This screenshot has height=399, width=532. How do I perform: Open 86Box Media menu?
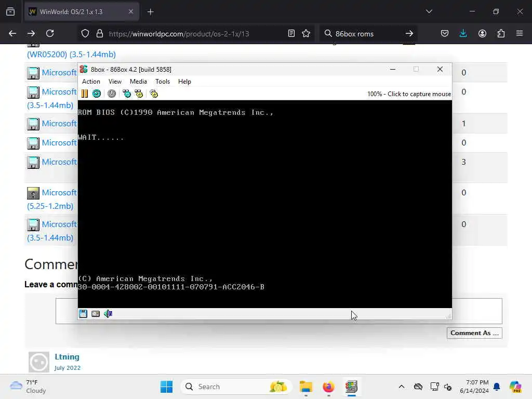pyautogui.click(x=138, y=82)
